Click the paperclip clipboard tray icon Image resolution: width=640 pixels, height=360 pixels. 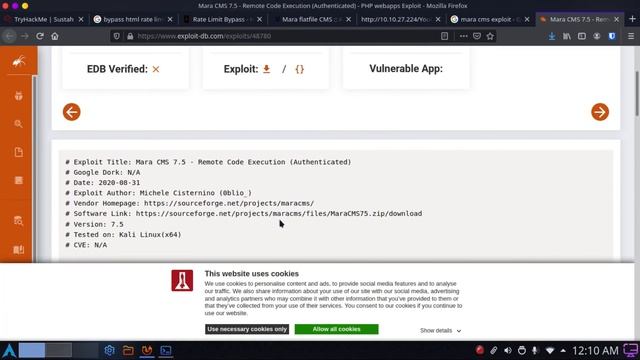[493, 351]
